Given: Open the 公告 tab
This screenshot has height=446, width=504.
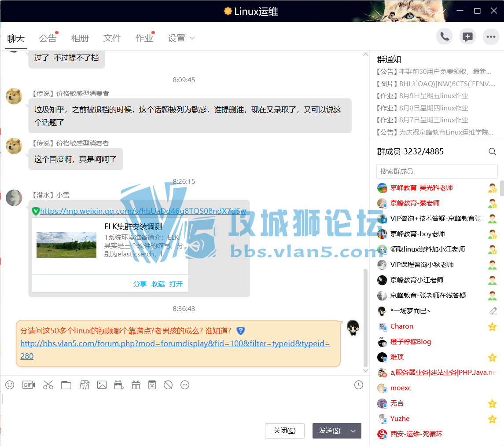Looking at the screenshot, I should (48, 38).
